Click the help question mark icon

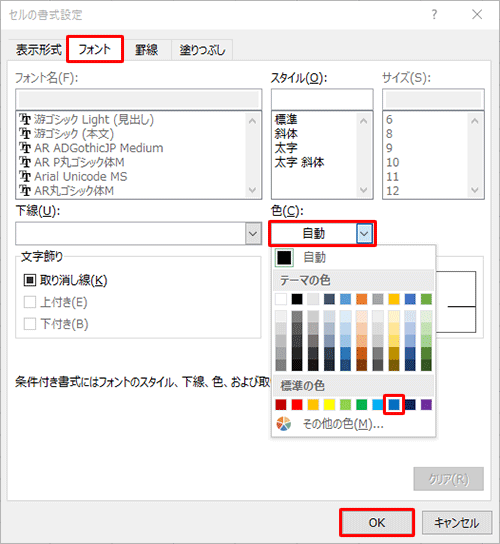coord(434,15)
